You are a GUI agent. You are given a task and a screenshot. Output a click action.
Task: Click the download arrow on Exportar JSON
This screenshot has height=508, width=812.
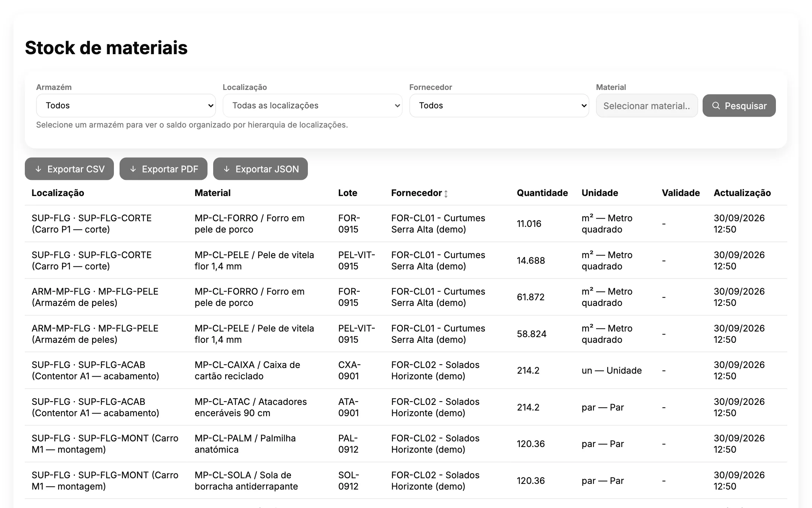click(227, 169)
